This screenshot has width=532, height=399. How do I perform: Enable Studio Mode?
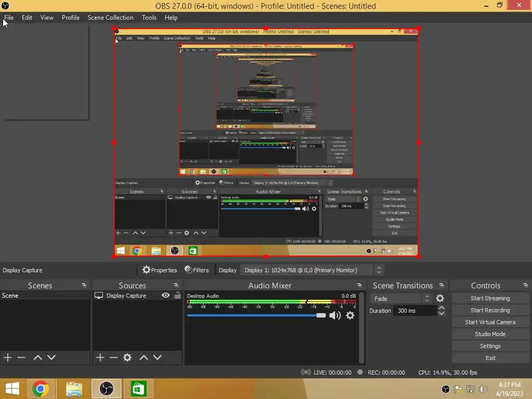[x=490, y=334]
